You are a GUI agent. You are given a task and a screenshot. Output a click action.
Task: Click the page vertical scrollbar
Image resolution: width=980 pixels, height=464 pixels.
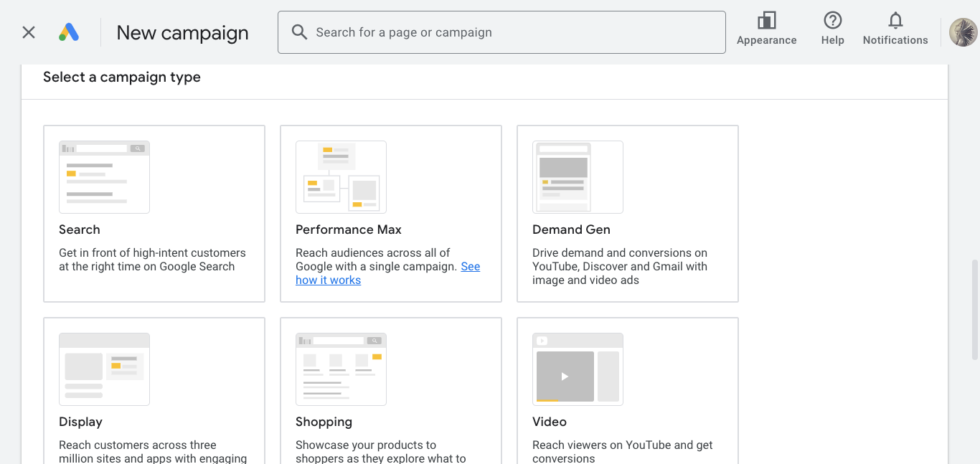click(x=974, y=310)
